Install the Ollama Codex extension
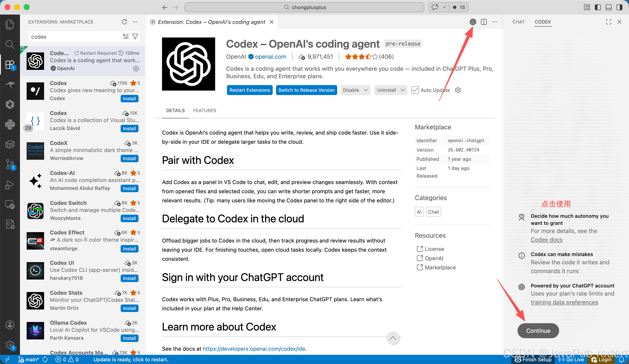This screenshot has height=364, width=629. 129,338
